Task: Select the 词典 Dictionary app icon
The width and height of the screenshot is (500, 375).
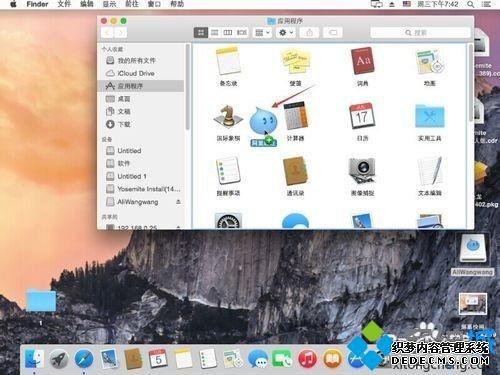Action: (x=362, y=62)
